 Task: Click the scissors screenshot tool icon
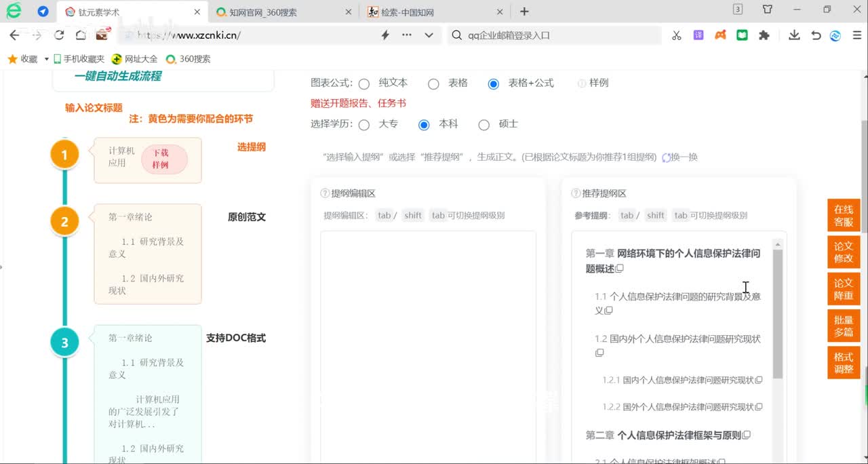click(676, 35)
